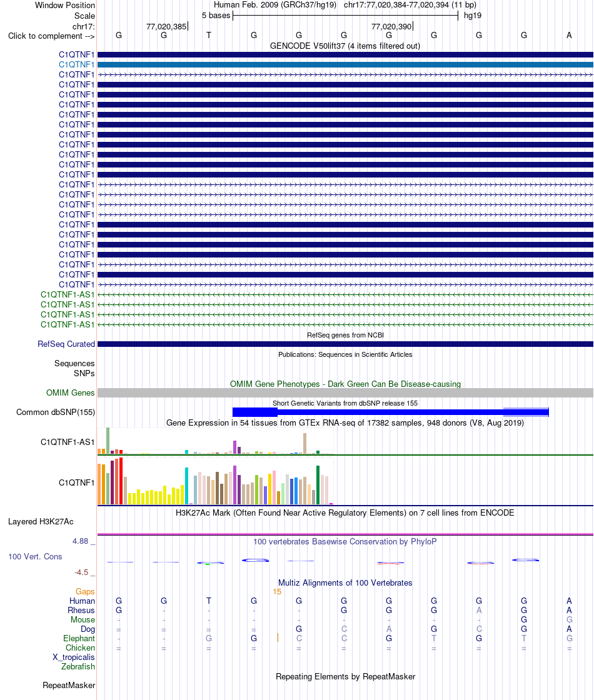Click the Dog species label
Screen dimensions: 594x700
[x=88, y=629]
